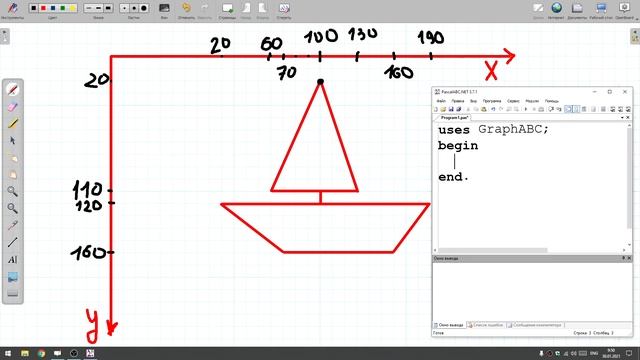Expand the left page panel handle
This screenshot has height=360, width=640.
4,36
